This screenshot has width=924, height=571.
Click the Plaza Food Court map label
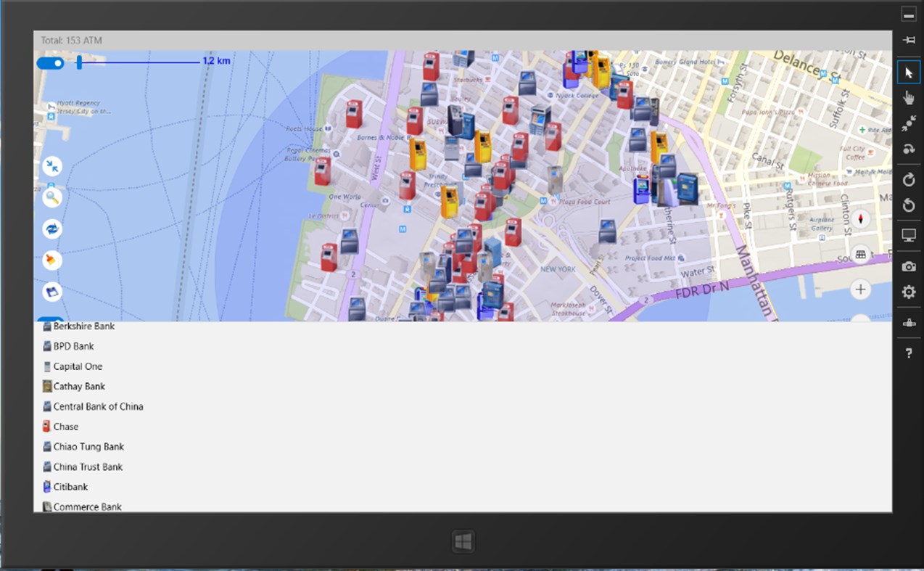pyautogui.click(x=586, y=202)
